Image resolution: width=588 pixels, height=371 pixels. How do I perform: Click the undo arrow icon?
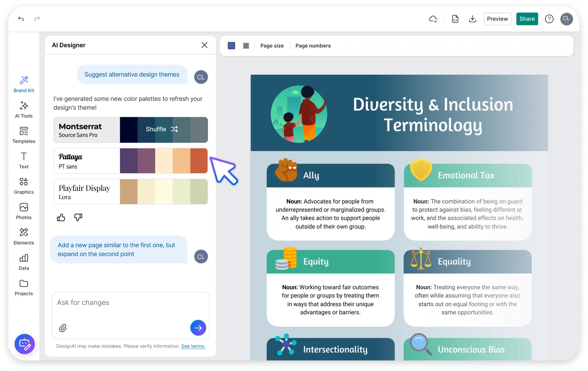coord(21,19)
